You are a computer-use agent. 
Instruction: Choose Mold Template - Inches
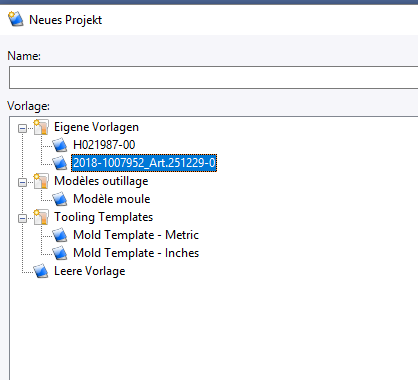click(x=136, y=253)
